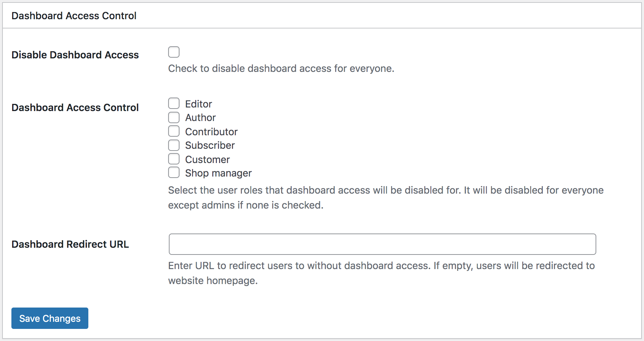Click the "Subscriber" label text
The image size is (644, 341).
point(210,145)
